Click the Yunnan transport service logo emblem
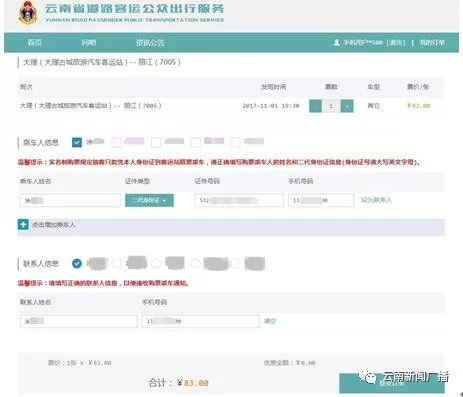The height and width of the screenshot is (397, 463). 28,12
